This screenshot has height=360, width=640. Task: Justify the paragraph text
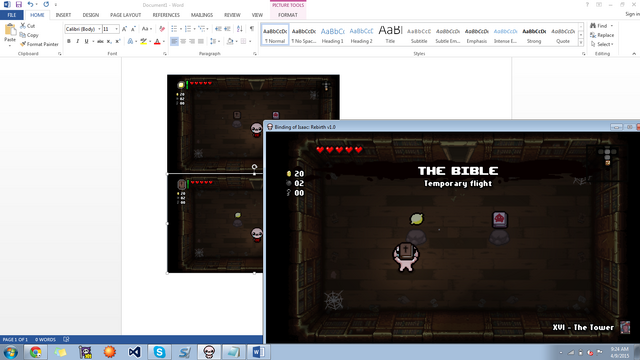point(201,41)
